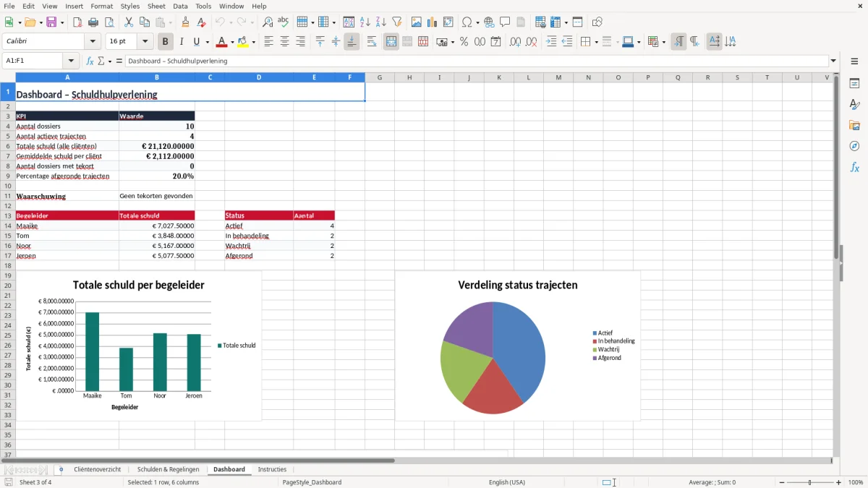868x488 pixels.
Task: Open the Borders dropdown arrow
Action: (x=595, y=42)
